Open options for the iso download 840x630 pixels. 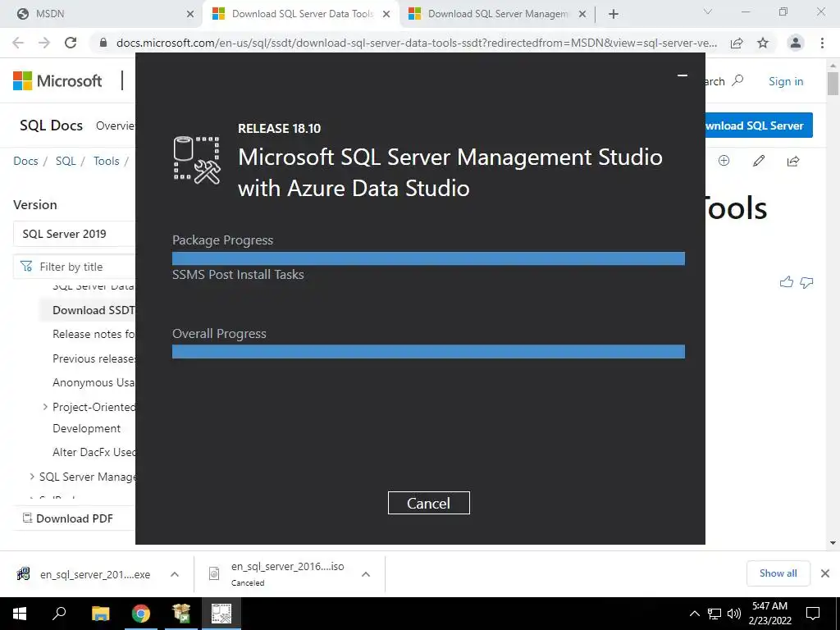tap(366, 574)
